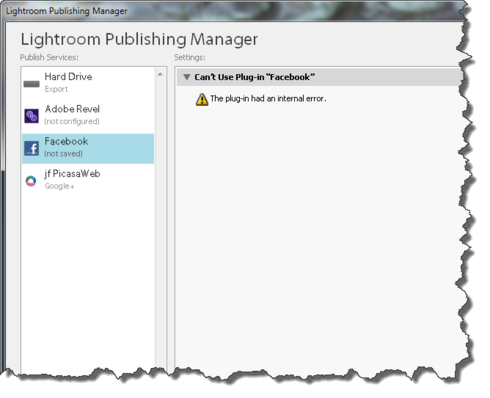Click the '(not saved)' status text
This screenshot has width=490, height=398.
(64, 154)
